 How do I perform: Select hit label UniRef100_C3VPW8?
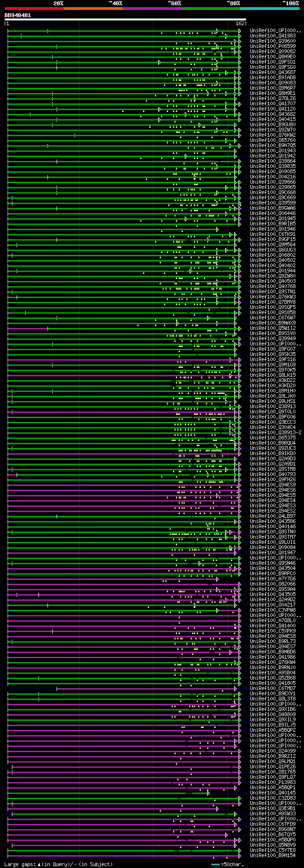coord(273,610)
